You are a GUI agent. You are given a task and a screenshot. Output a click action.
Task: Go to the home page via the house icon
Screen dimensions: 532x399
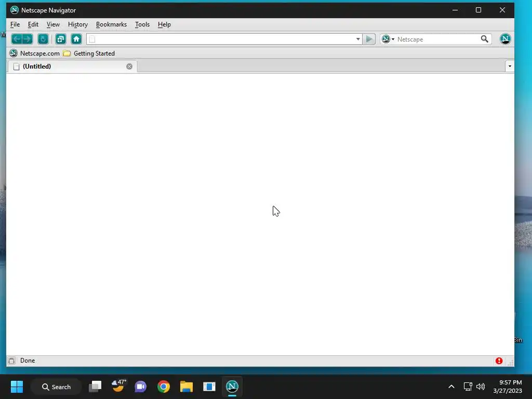76,39
